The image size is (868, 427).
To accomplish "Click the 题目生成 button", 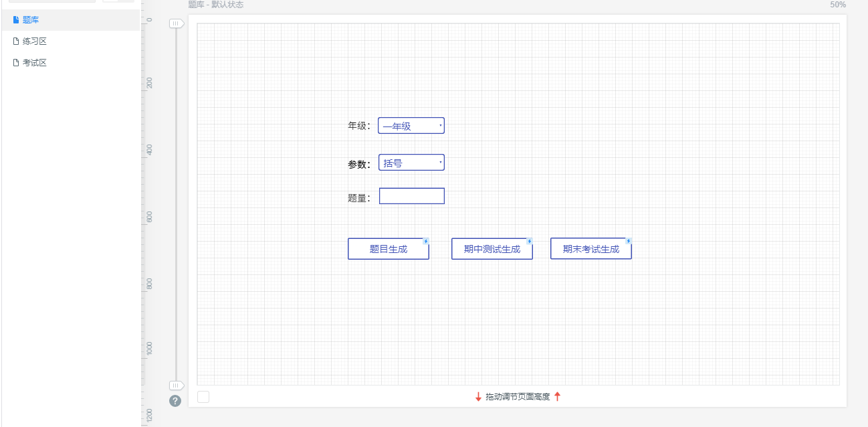I will (x=389, y=249).
